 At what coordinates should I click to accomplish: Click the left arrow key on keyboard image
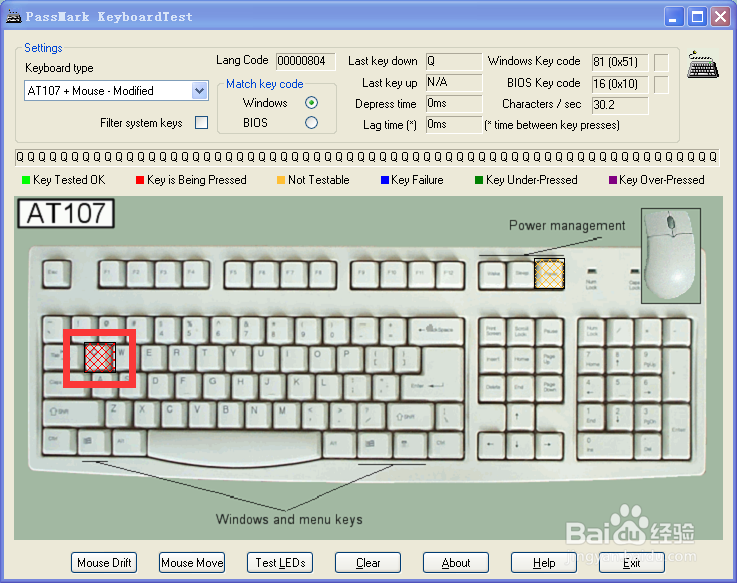click(x=491, y=445)
